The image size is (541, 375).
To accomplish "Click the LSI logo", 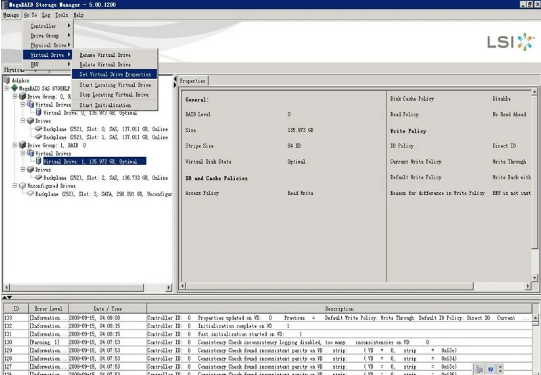I will tap(511, 42).
